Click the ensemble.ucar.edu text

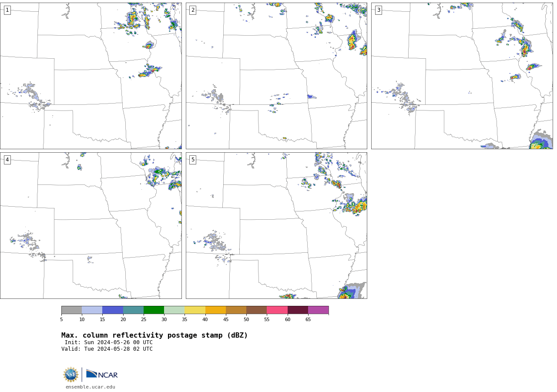[x=91, y=387]
